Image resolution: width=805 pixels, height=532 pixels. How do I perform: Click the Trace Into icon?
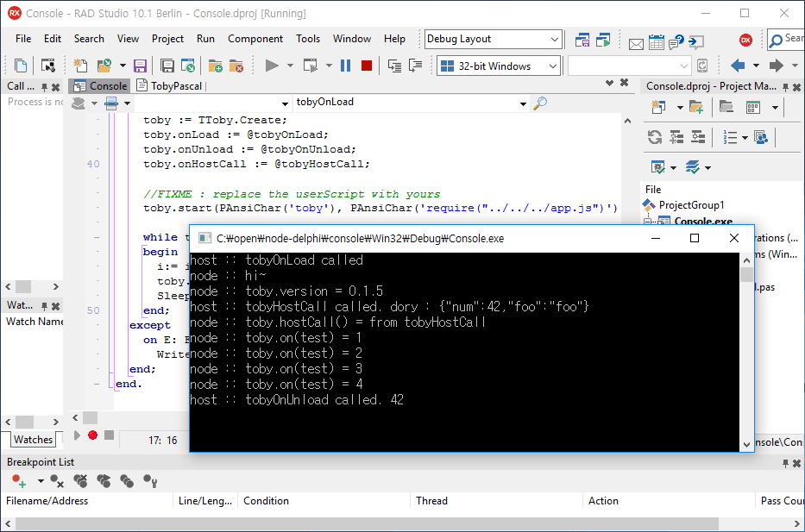(x=394, y=66)
